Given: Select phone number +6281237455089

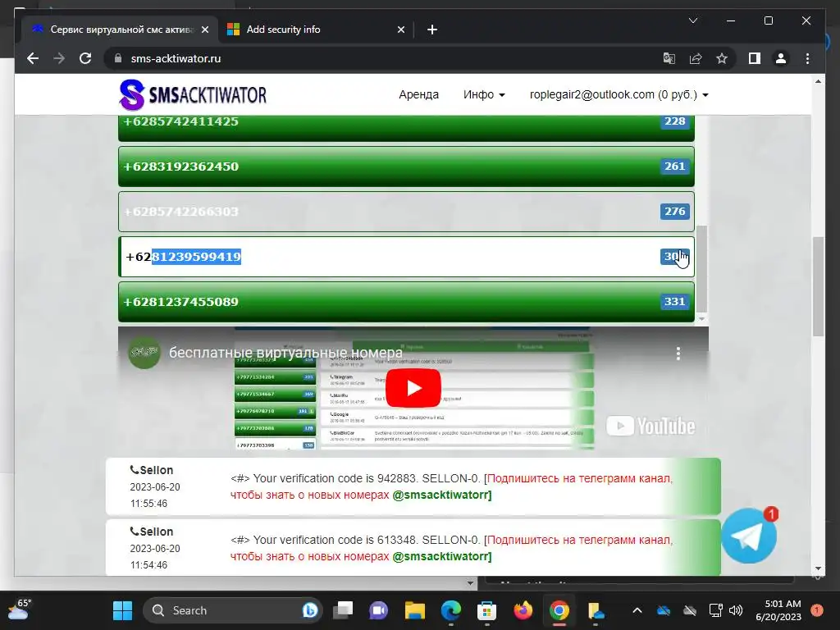Looking at the screenshot, I should pos(406,302).
